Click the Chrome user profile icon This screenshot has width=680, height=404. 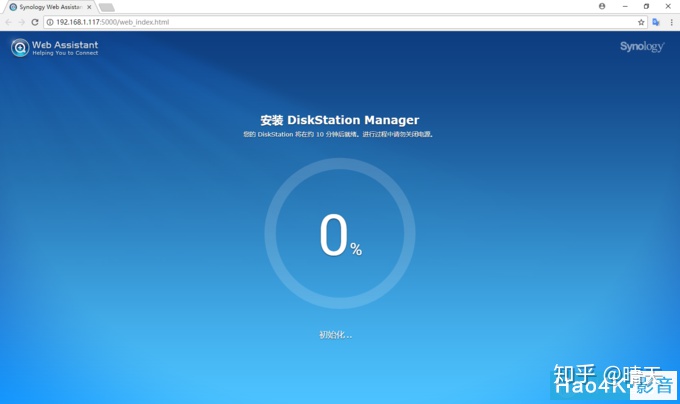point(602,6)
